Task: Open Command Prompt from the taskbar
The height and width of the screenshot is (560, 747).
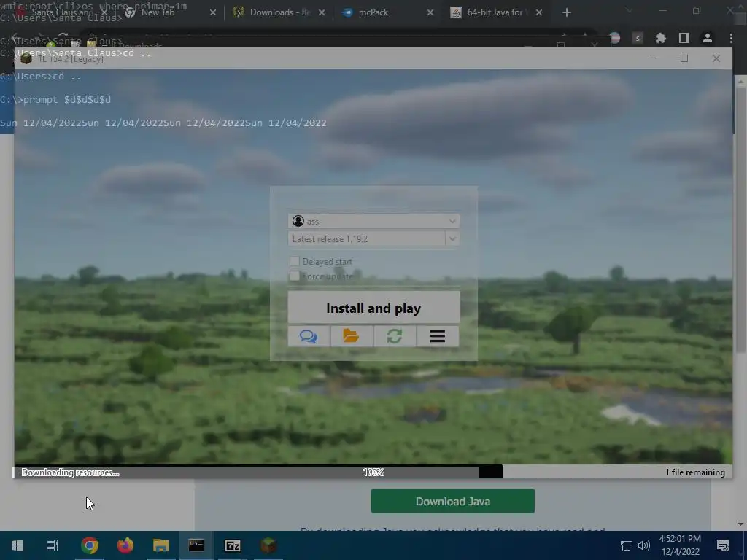Action: coord(196,545)
